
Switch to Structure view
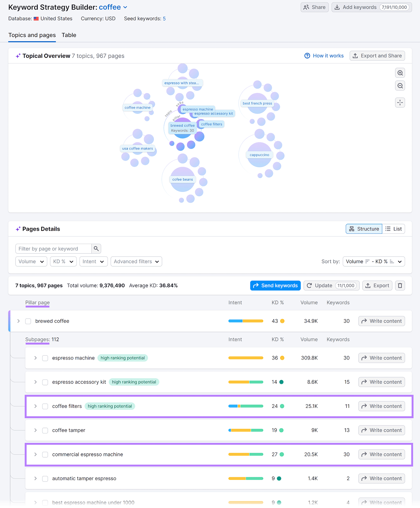click(364, 229)
